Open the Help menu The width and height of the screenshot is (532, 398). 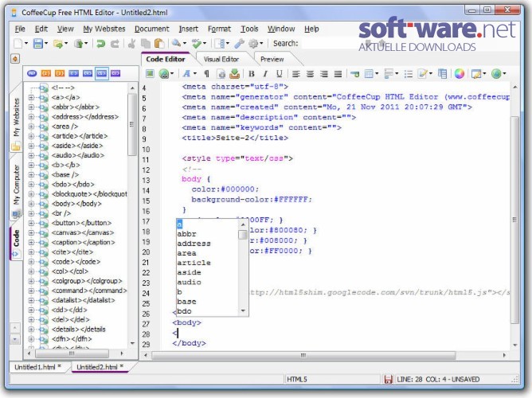point(311,29)
